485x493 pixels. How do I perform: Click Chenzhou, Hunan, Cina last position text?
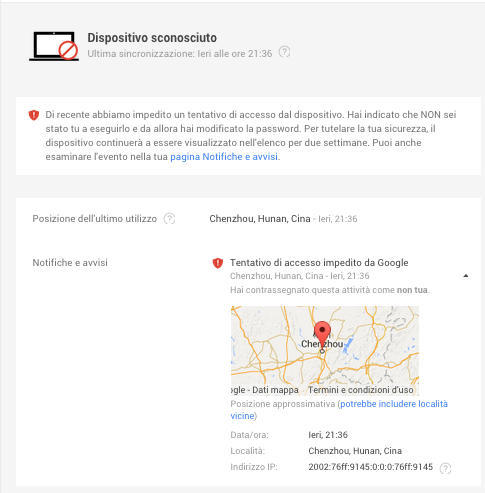pos(260,219)
